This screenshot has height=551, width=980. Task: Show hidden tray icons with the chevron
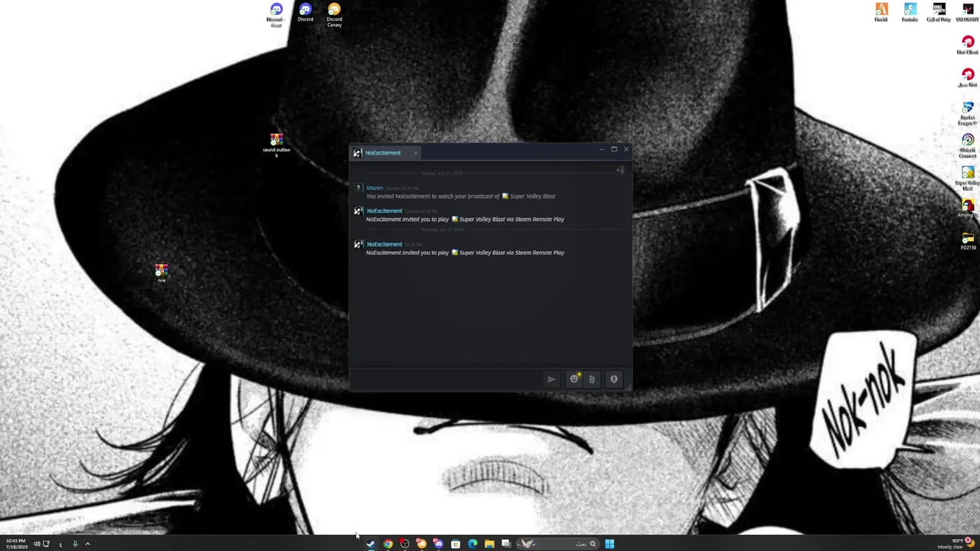point(87,544)
